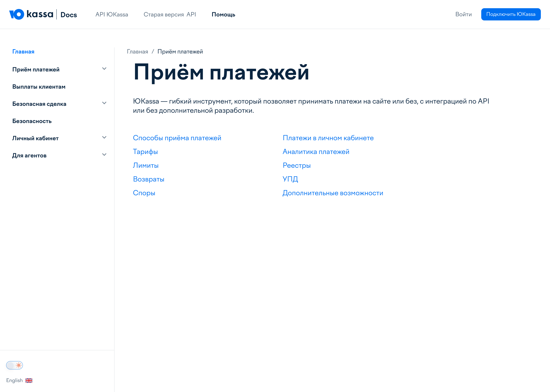Open the Docs section link in header
This screenshot has height=392, width=550.
(x=69, y=15)
